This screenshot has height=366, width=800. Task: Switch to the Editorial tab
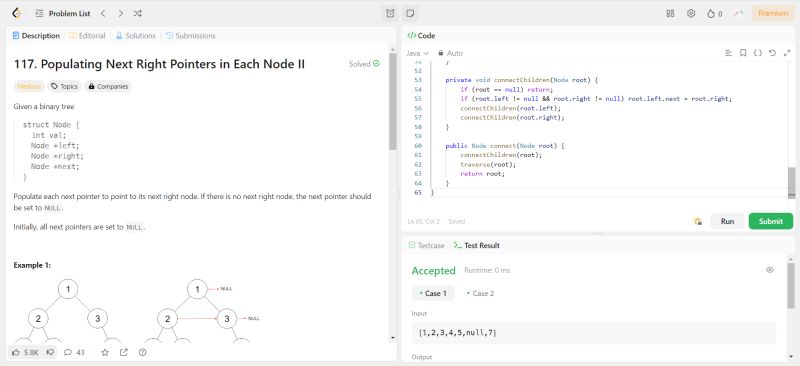point(87,36)
